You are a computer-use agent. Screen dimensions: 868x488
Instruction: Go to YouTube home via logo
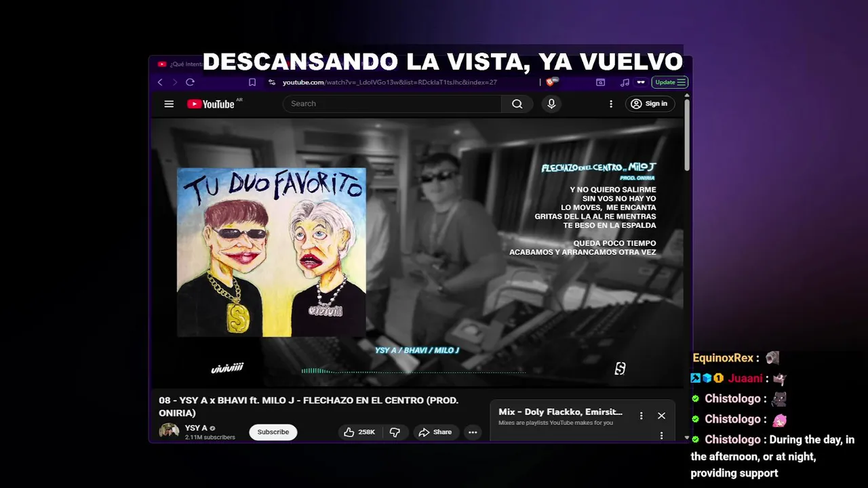[x=211, y=104]
